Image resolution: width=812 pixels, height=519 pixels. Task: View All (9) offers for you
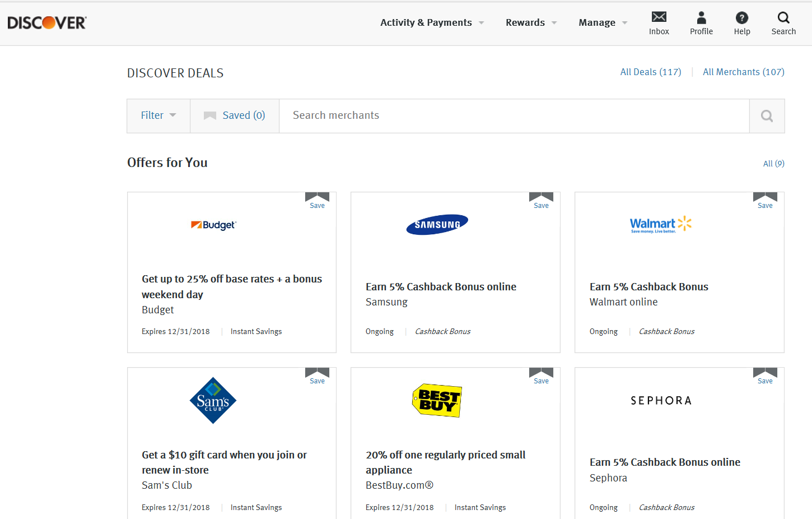[773, 164]
